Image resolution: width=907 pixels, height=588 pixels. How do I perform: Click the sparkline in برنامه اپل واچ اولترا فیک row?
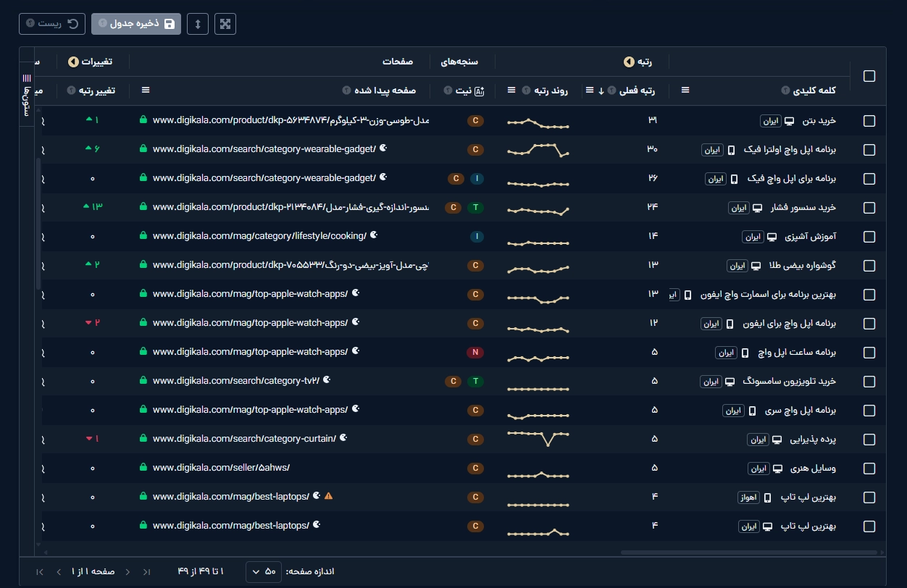538,150
